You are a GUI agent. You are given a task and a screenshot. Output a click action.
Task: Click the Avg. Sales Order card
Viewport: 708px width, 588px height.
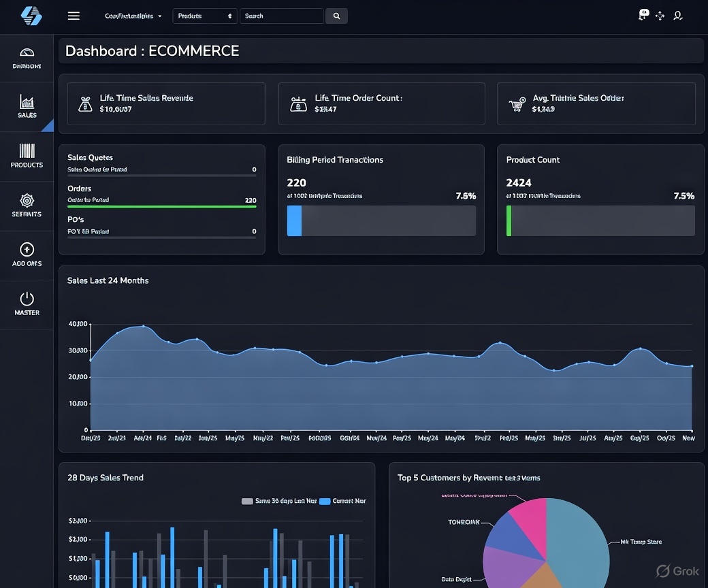[x=596, y=103]
